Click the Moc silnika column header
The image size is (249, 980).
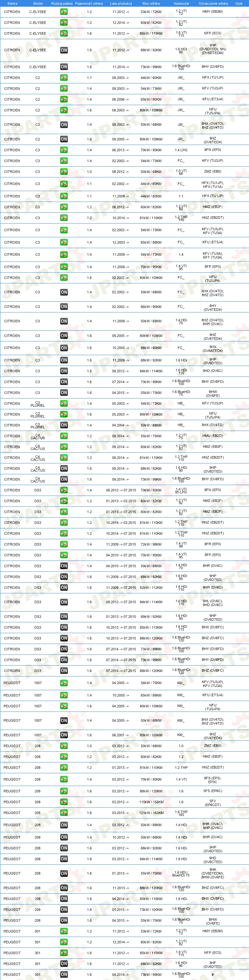[x=151, y=4]
